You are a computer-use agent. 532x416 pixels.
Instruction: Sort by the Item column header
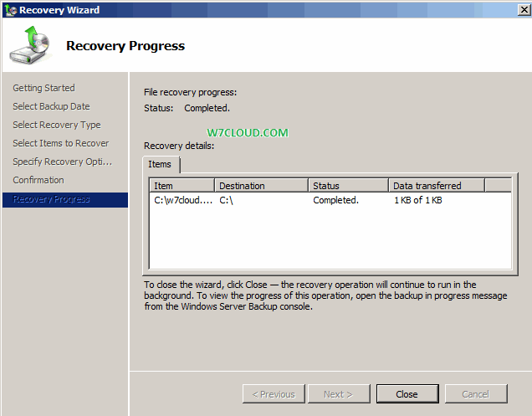(x=182, y=186)
